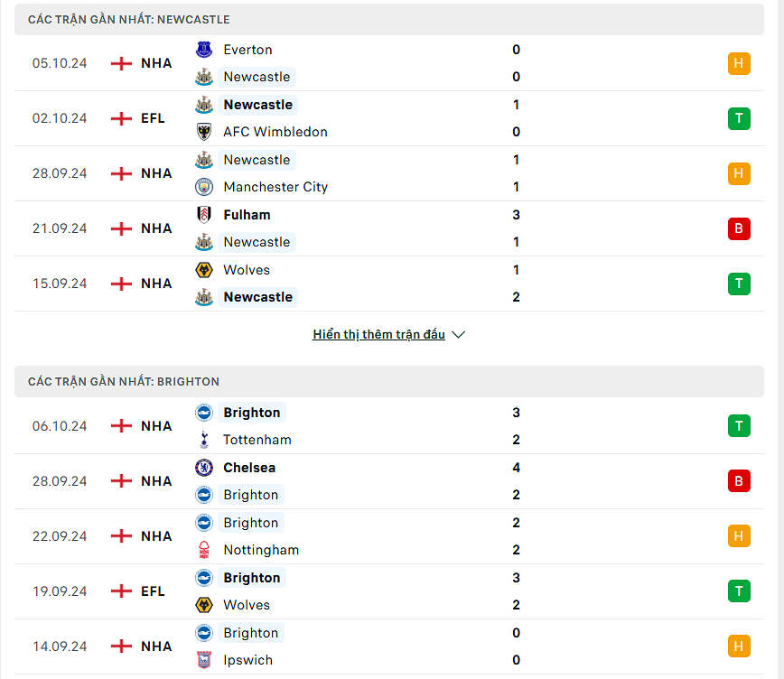Click England flag on the 02.10.24 EFL row
The width and height of the screenshot is (784, 679).
[x=121, y=118]
